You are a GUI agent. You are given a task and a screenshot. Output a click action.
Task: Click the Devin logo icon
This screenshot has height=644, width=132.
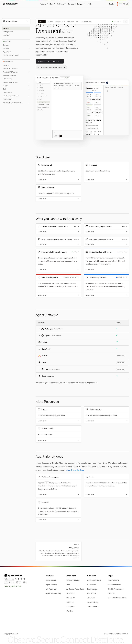point(43,369)
